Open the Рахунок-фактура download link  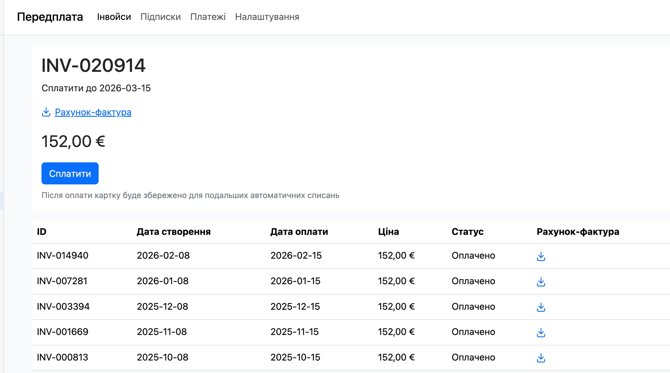93,112
